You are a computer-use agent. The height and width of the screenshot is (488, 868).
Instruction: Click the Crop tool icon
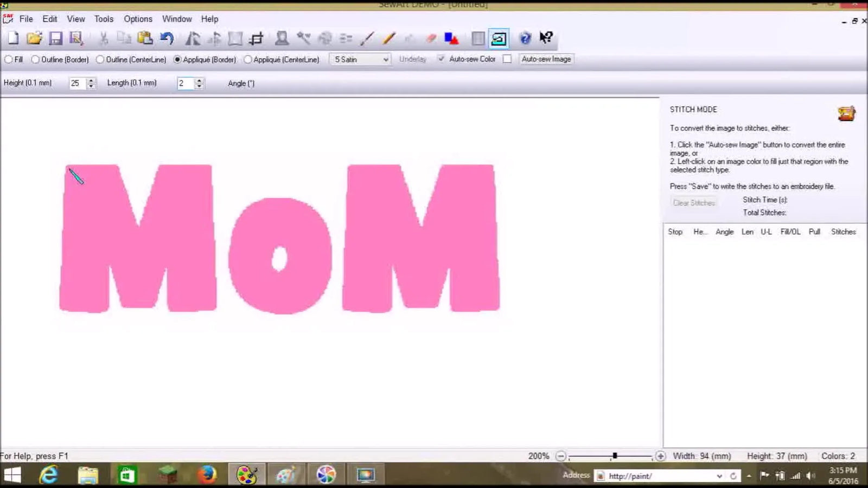(257, 38)
